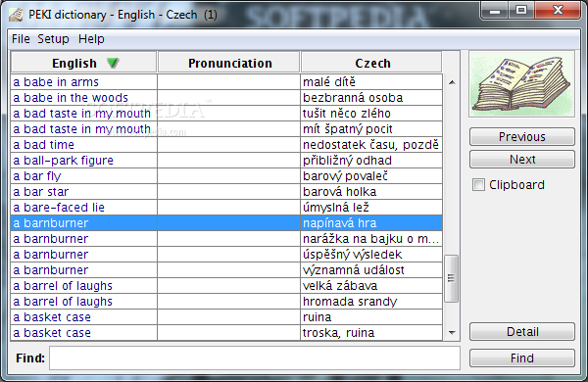The width and height of the screenshot is (588, 382).
Task: Click Czech cell 'narážka na bajku o m...'
Action: point(371,239)
